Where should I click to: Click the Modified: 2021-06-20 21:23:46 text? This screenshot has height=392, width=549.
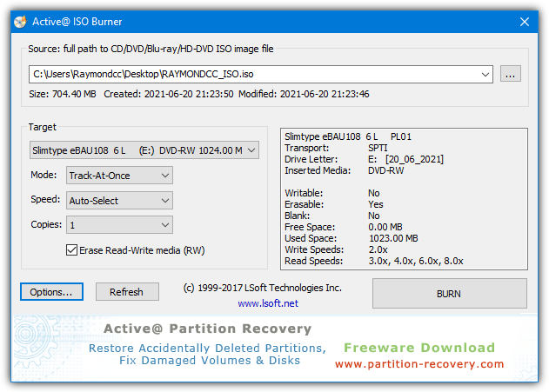[x=304, y=94]
